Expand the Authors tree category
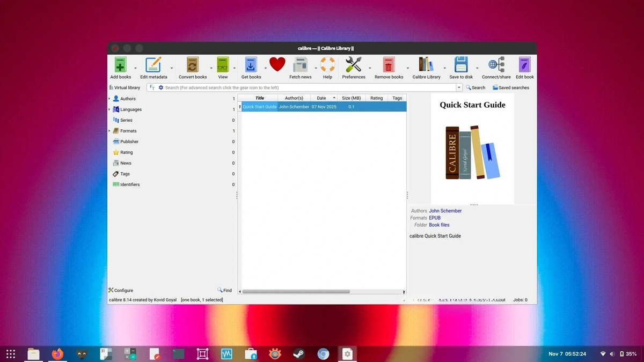644x362 pixels. pos(109,99)
